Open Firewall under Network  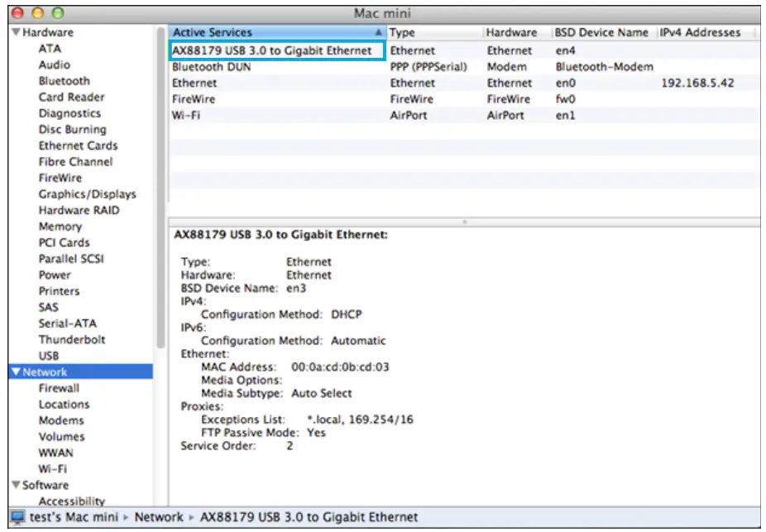tap(59, 388)
